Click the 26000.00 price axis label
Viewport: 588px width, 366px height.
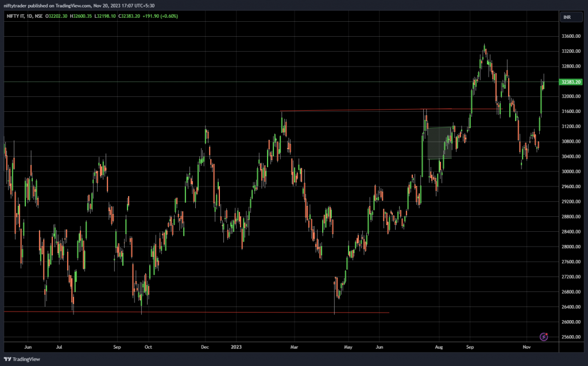(x=571, y=322)
